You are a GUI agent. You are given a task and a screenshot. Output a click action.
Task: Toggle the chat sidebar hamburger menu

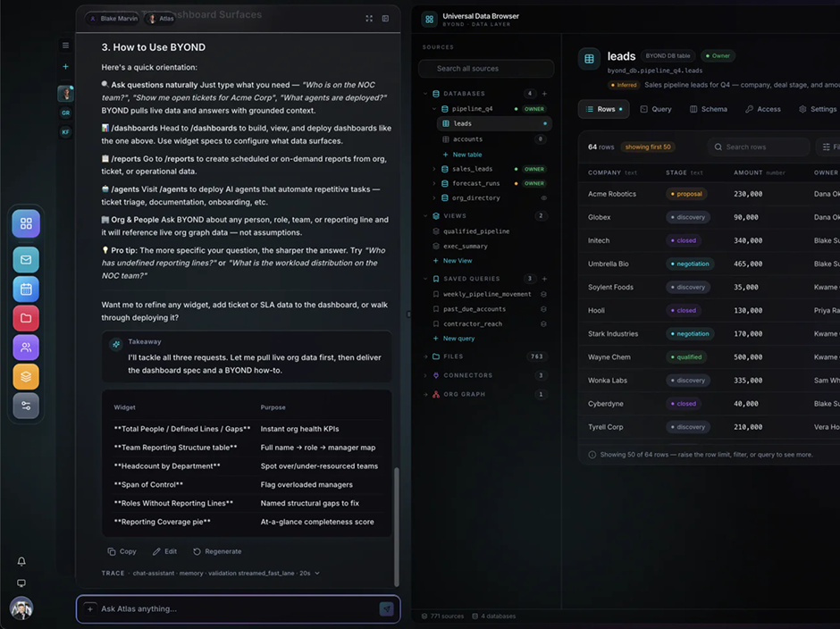(65, 46)
